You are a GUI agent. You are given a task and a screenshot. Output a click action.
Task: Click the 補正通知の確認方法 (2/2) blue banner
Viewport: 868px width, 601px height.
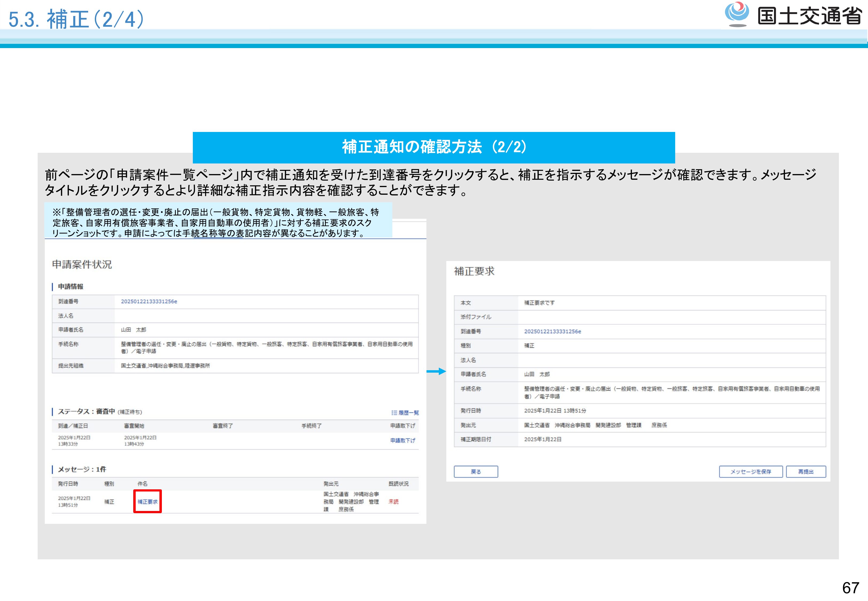point(434,147)
